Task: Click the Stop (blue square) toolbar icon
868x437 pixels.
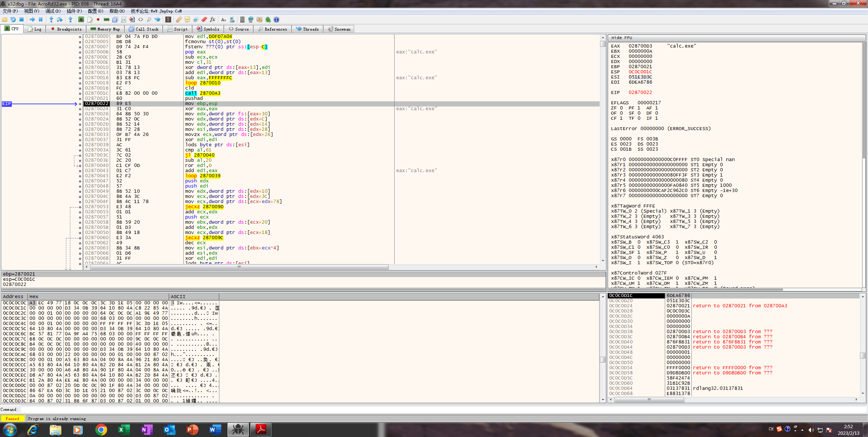Action: pyautogui.click(x=21, y=20)
